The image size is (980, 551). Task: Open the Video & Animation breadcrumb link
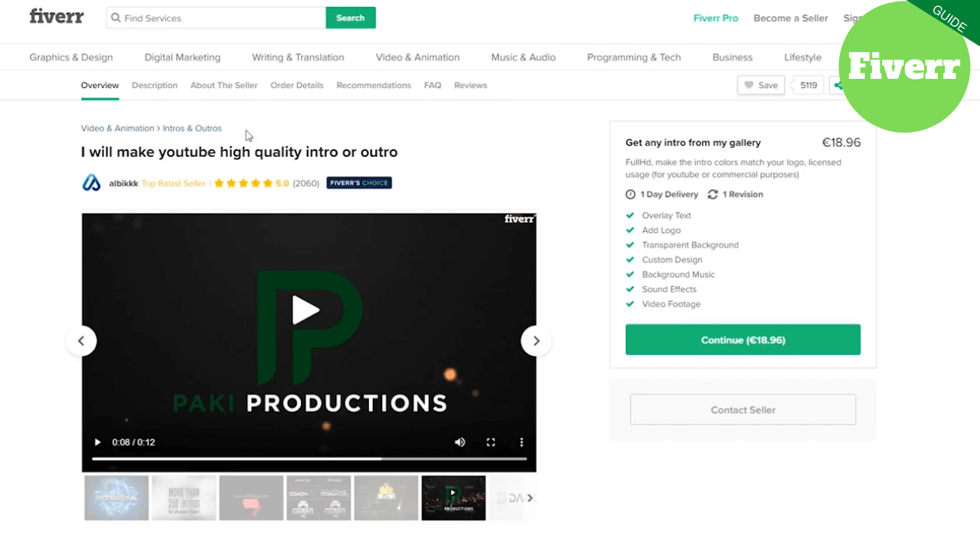118,129
